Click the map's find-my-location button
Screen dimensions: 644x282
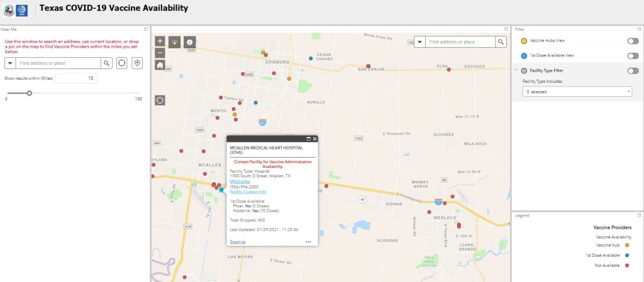[160, 100]
